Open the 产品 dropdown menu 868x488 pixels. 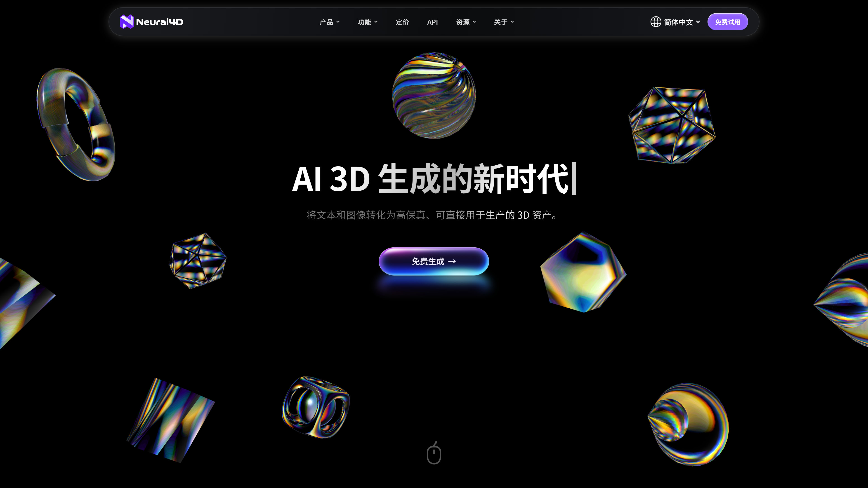[330, 22]
